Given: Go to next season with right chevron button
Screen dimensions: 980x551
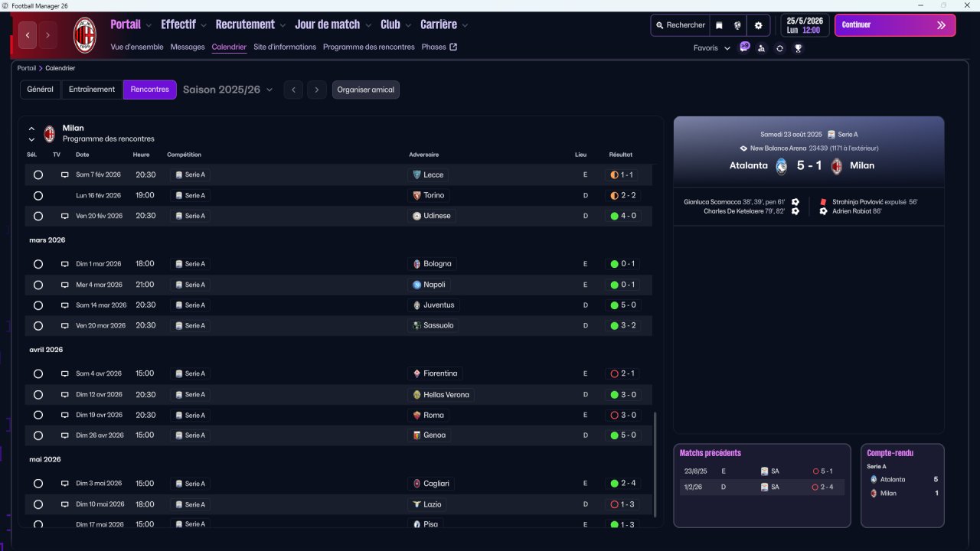Looking at the screenshot, I should tap(318, 90).
